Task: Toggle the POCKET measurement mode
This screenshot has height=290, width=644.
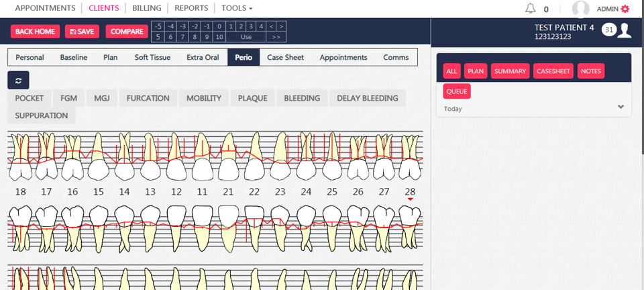Action: click(30, 98)
